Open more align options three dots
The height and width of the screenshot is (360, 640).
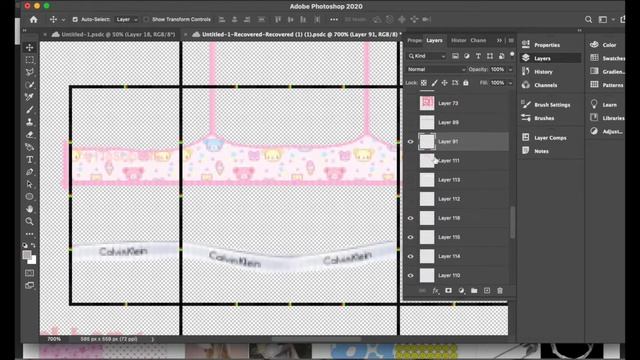click(x=334, y=19)
